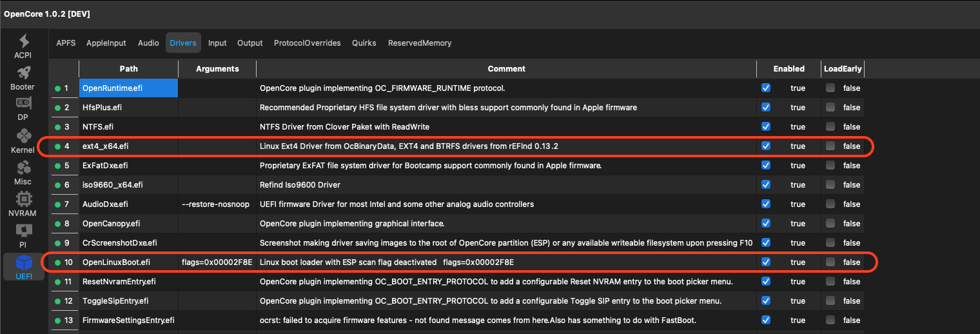Screen dimensions: 980x334
Task: Switch to the ProtocolOverrides tab
Action: coord(307,43)
